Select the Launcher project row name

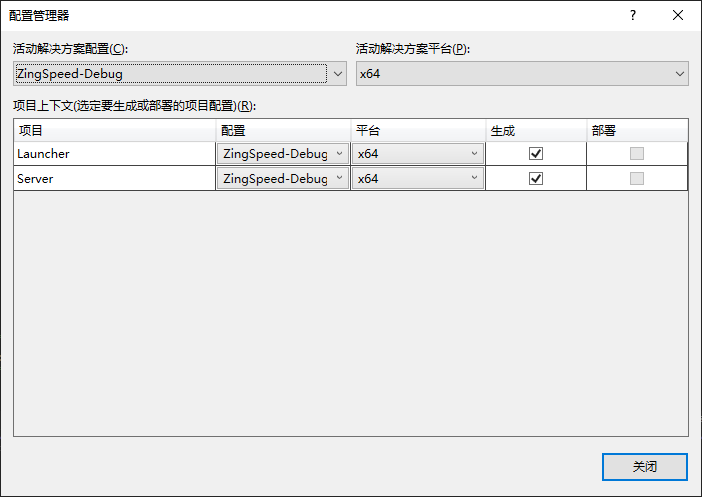[x=43, y=154]
